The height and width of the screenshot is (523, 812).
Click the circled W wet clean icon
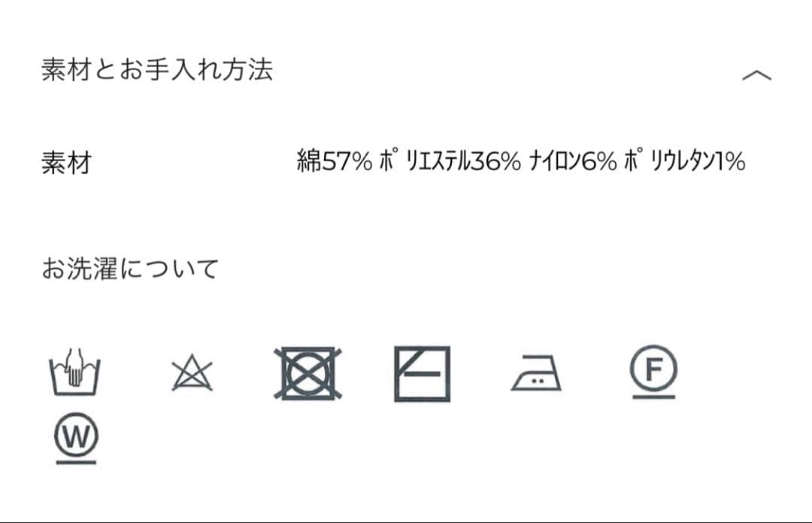(x=76, y=438)
